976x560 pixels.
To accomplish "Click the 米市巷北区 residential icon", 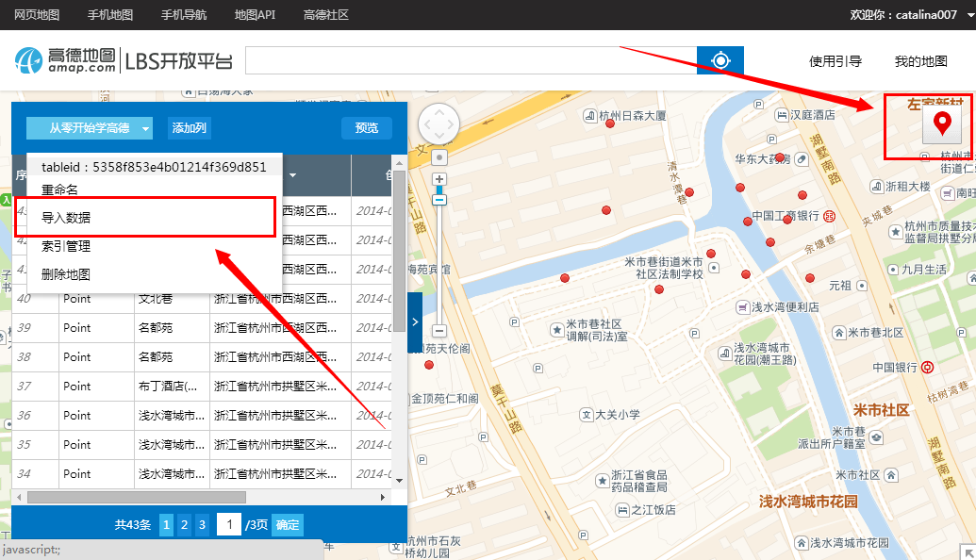I will click(839, 332).
